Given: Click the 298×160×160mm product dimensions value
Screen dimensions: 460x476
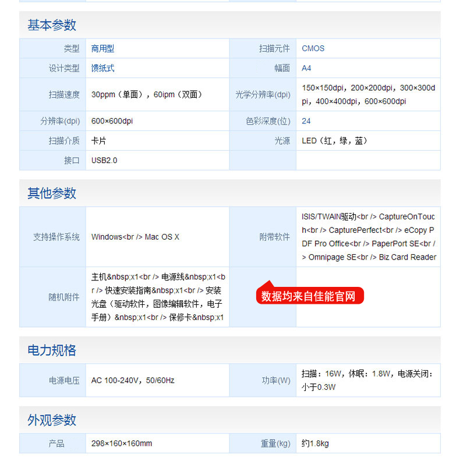Looking at the screenshot, I should click(x=122, y=443).
